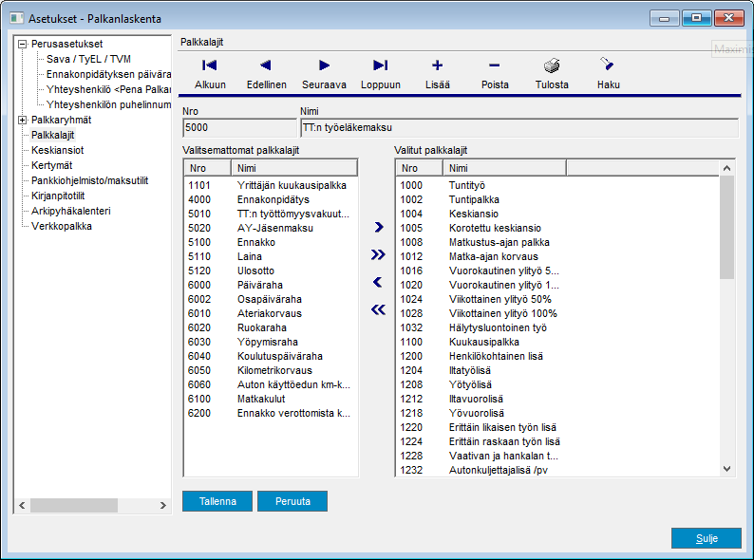Image resolution: width=754 pixels, height=560 pixels.
Task: Select row 1101 Yrittäjän kuukausipalkka
Action: (x=271, y=185)
